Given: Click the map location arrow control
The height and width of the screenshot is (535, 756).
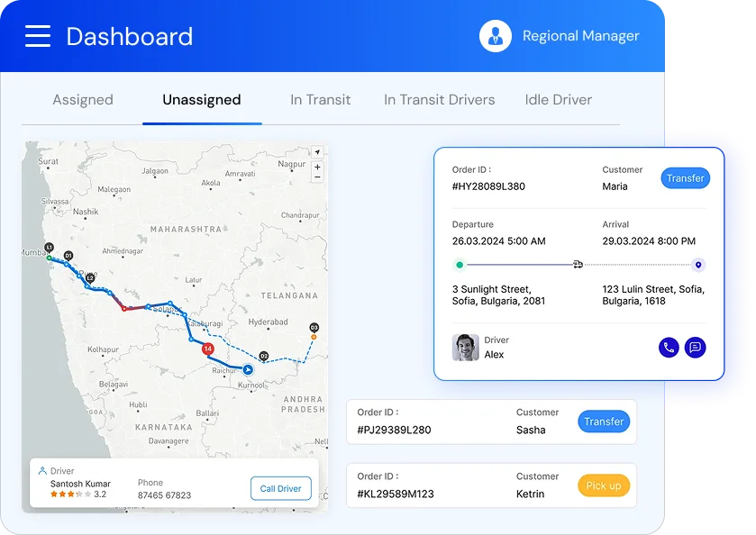Looking at the screenshot, I should (316, 154).
